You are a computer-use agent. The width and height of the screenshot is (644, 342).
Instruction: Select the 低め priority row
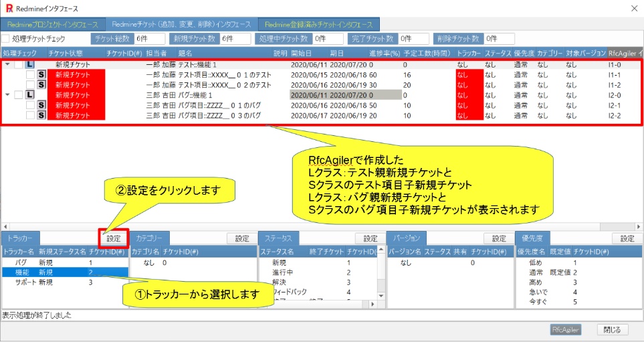pyautogui.click(x=579, y=262)
